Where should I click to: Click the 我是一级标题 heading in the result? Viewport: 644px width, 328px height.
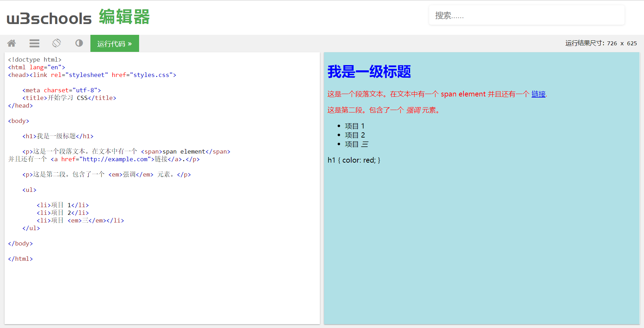point(369,72)
